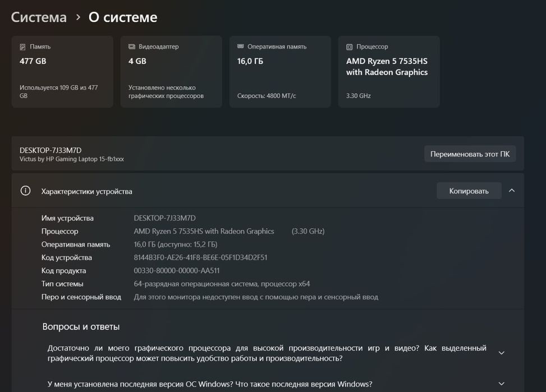The width and height of the screenshot is (546, 392).
Task: Click the Характеристики устройства header label
Action: point(87,191)
